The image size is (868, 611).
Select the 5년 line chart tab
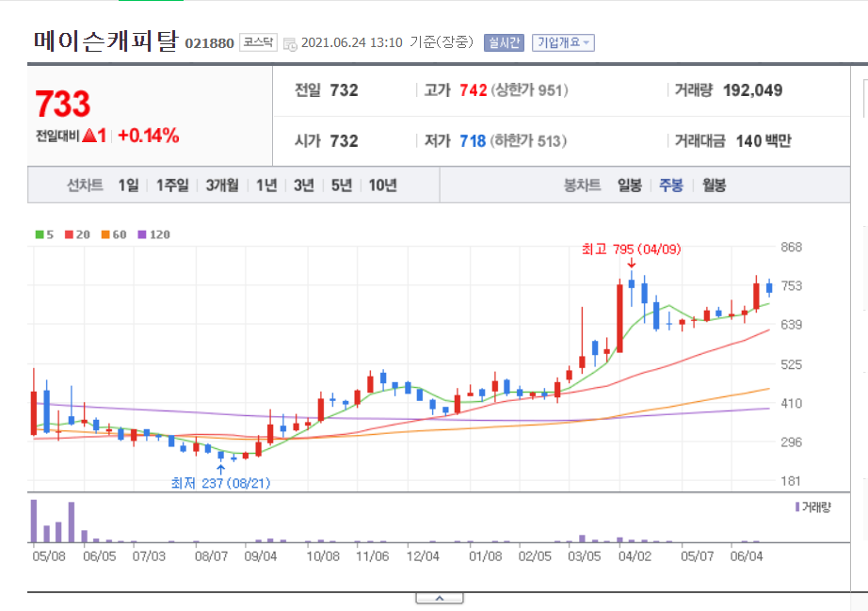pos(342,185)
